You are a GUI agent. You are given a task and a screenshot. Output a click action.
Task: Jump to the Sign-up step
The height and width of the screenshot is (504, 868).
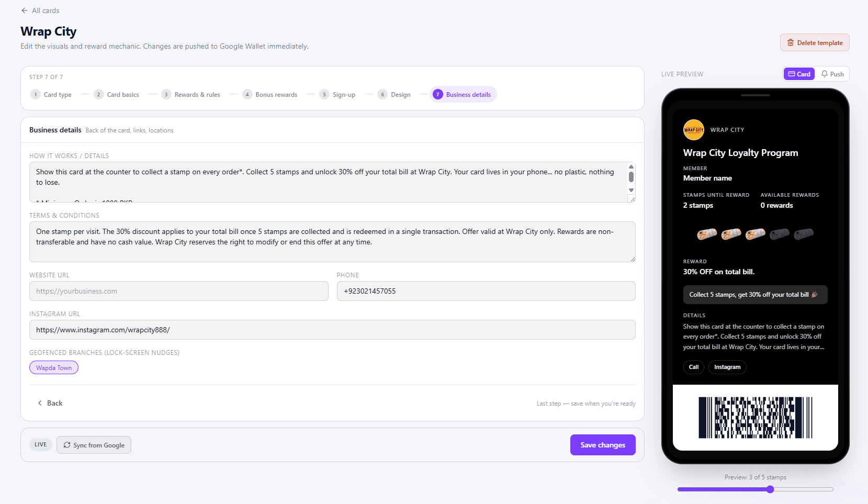coord(337,95)
